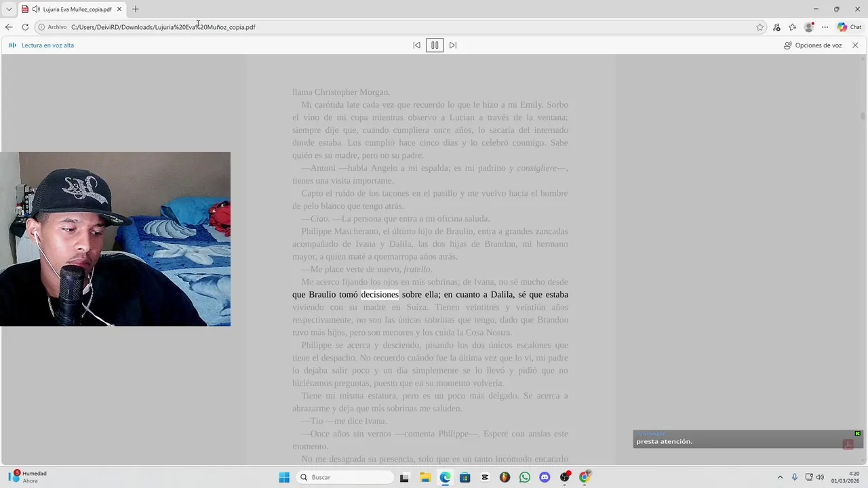Image resolution: width=868 pixels, height=488 pixels.
Task: Open Task View on the taskbar
Action: [x=404, y=477]
